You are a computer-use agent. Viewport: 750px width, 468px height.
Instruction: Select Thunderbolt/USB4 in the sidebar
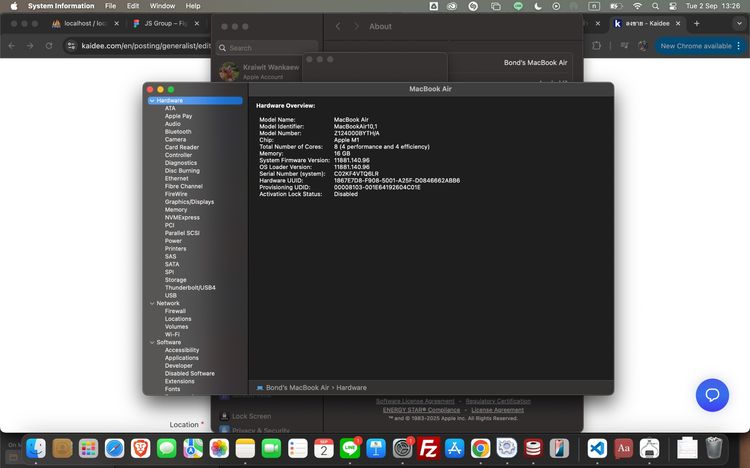(190, 288)
